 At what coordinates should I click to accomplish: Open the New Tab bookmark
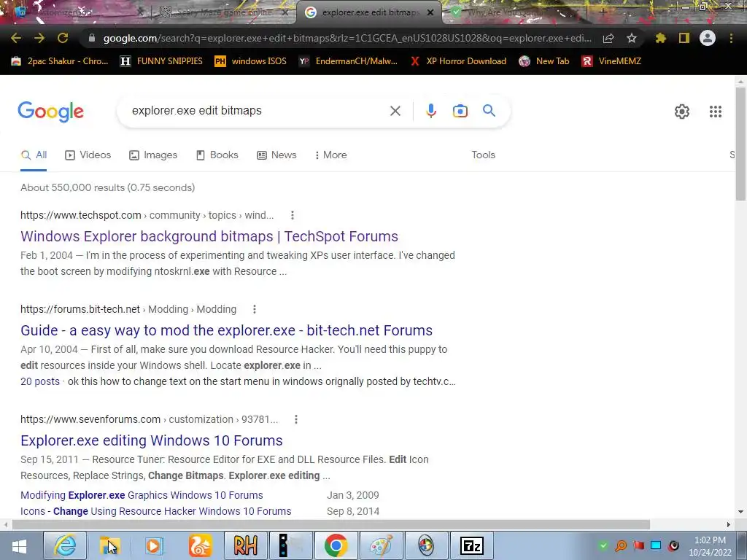click(544, 61)
